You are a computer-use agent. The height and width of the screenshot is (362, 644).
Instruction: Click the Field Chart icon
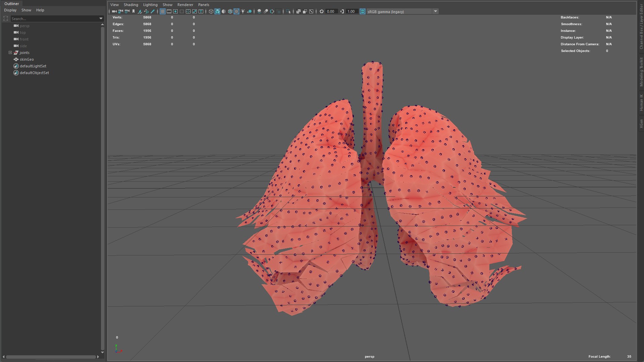click(x=188, y=11)
